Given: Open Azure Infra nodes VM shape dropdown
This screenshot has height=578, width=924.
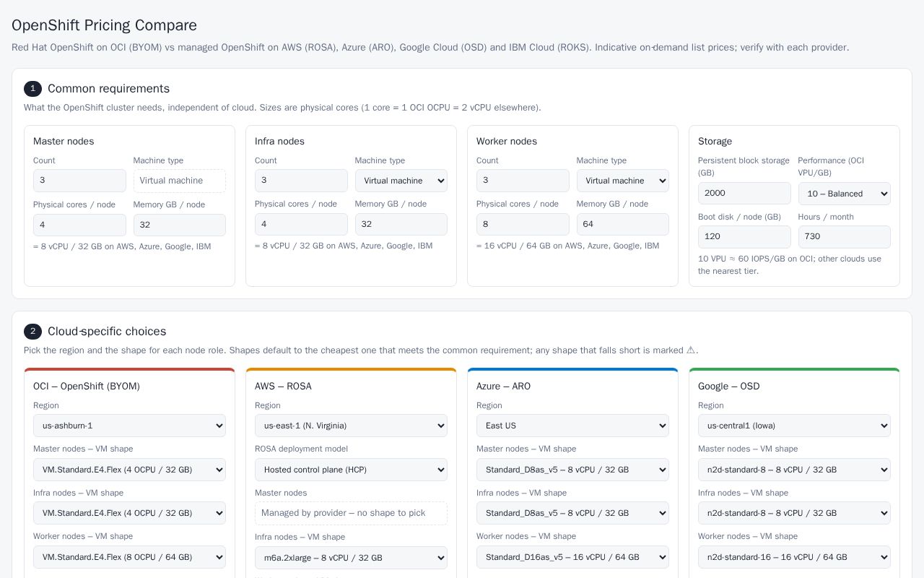Looking at the screenshot, I should coord(573,513).
